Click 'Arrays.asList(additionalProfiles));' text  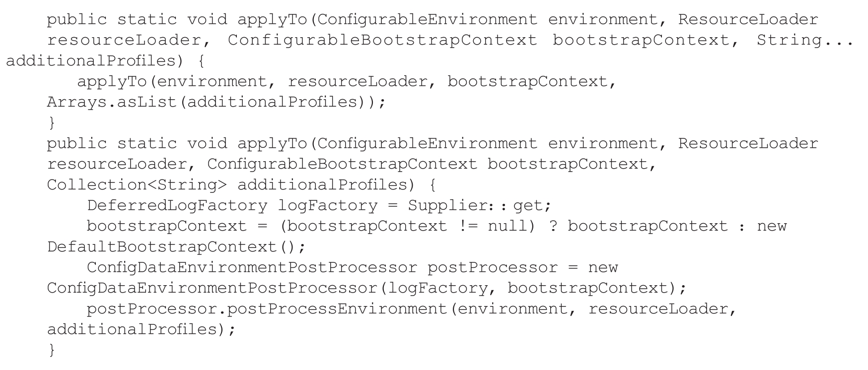[x=216, y=102]
